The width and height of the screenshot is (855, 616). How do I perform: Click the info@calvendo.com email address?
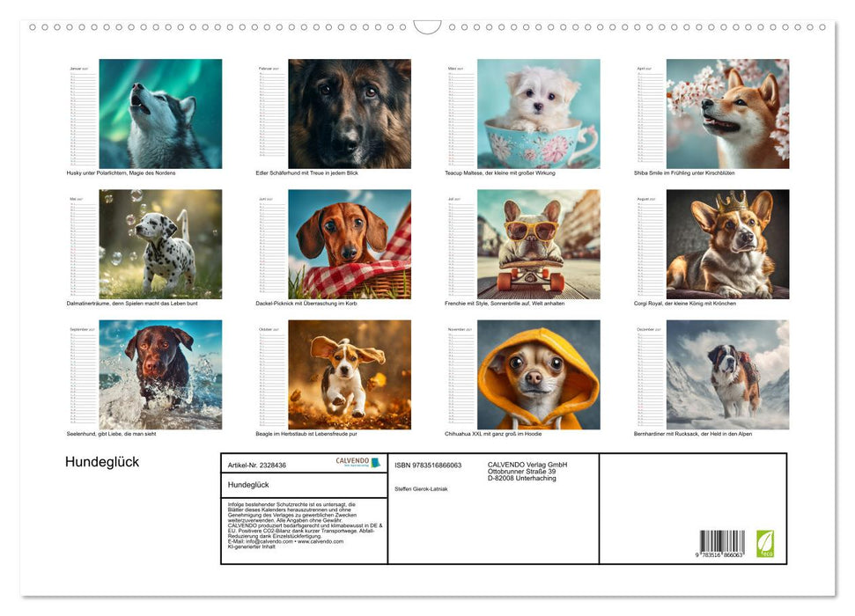pos(269,541)
